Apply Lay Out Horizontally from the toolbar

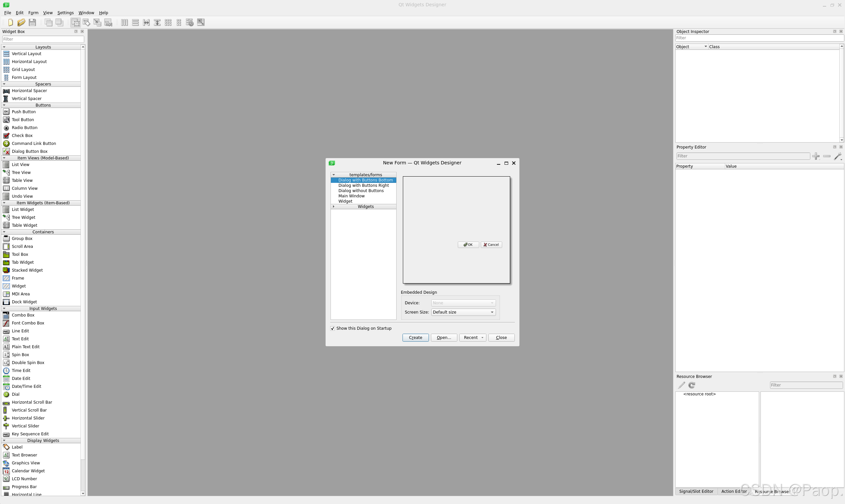[x=124, y=22]
